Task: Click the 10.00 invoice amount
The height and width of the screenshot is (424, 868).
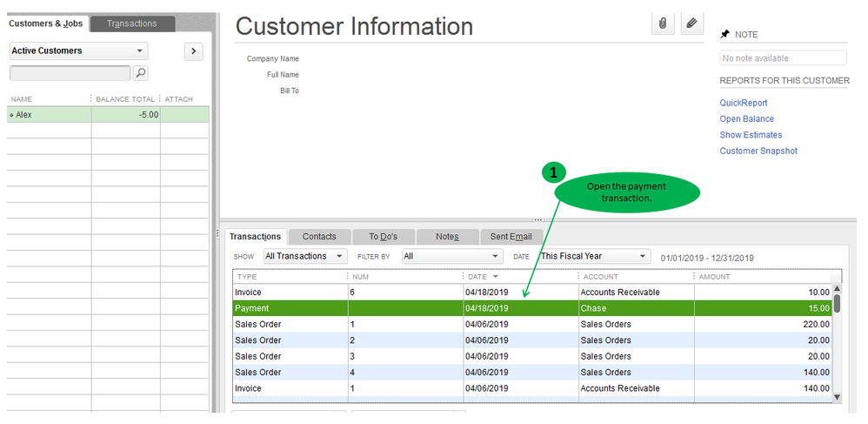Action: point(818,292)
